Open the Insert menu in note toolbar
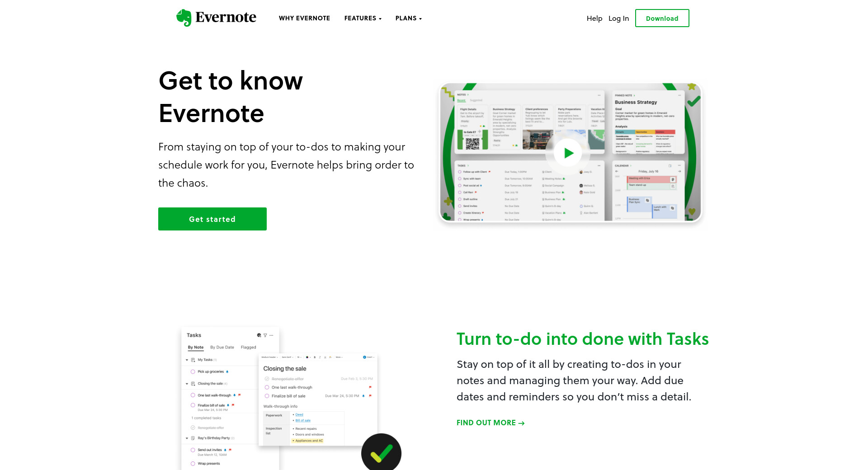This screenshot has width=868, height=470. click(369, 357)
